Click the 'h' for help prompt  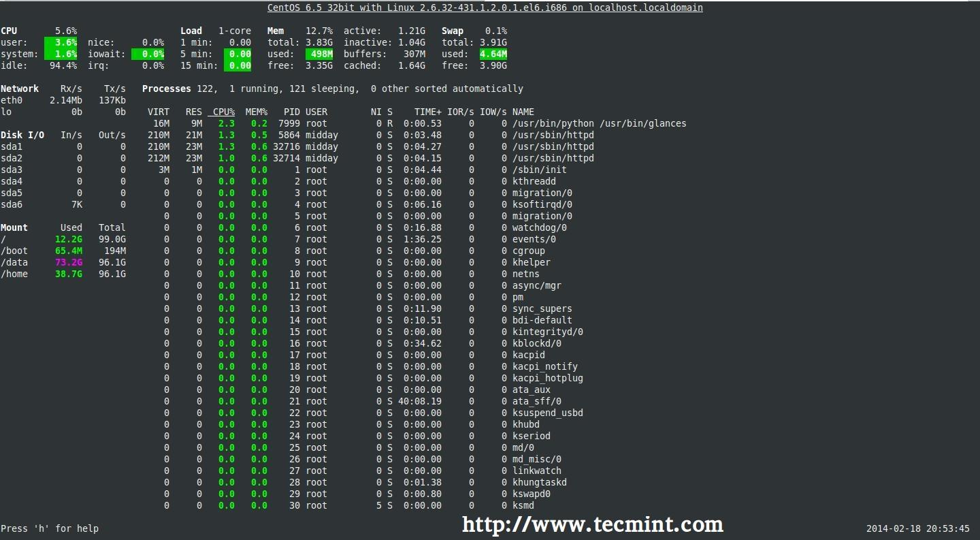(50, 528)
